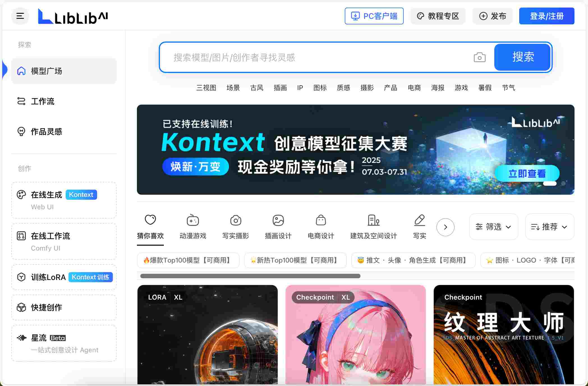This screenshot has width=588, height=386.
Task: Select the 动漫游戏 gamepad category icon
Action: tap(193, 220)
